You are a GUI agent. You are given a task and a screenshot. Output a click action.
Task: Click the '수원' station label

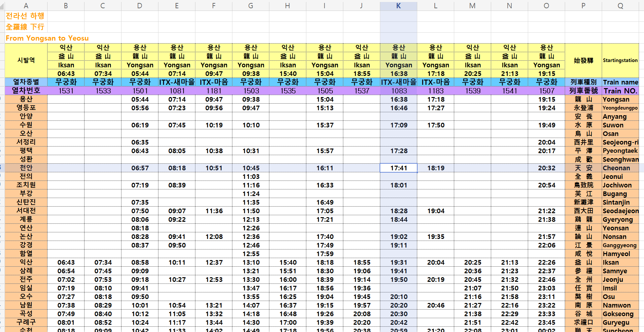pyautogui.click(x=26, y=125)
